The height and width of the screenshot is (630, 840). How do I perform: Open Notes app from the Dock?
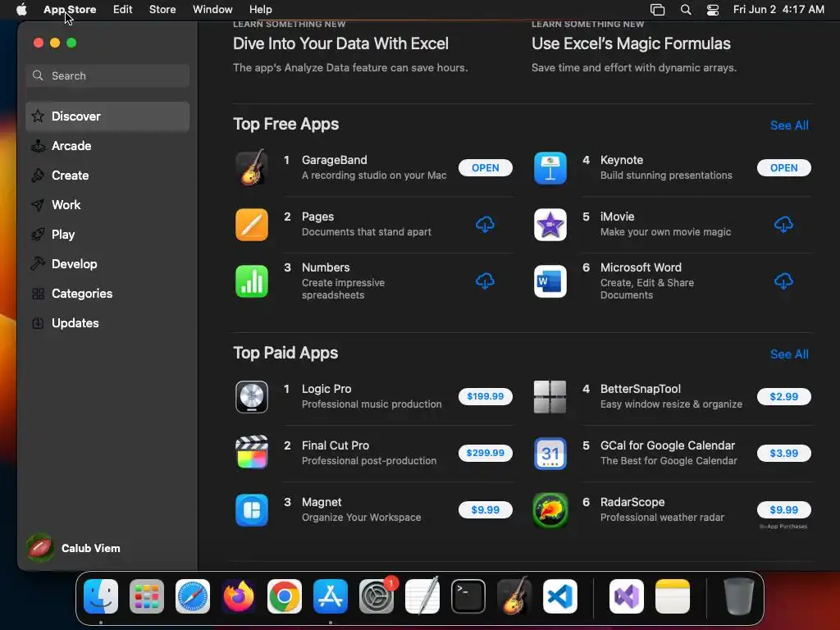(673, 596)
